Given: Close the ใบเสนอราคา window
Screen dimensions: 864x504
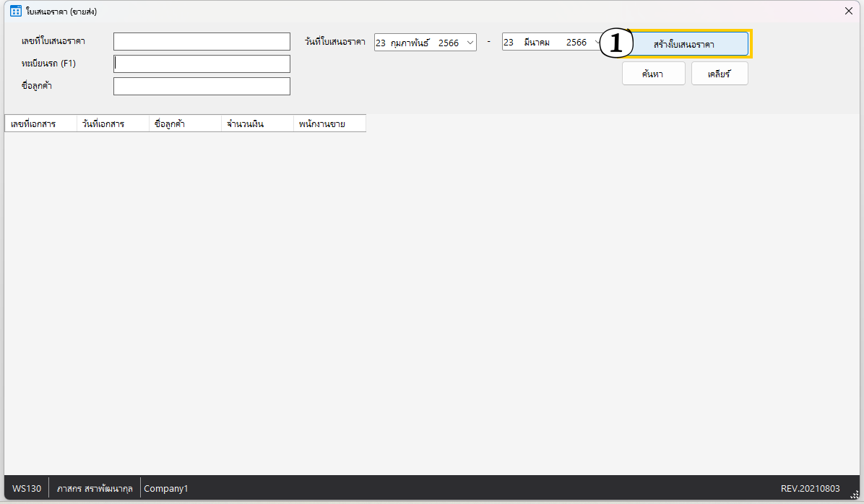Looking at the screenshot, I should (x=849, y=11).
